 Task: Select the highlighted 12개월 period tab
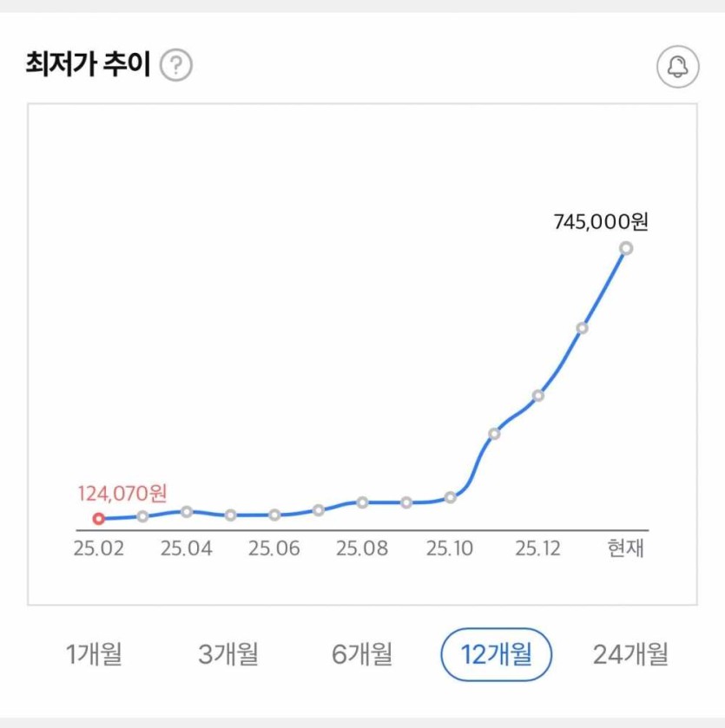pyautogui.click(x=496, y=654)
